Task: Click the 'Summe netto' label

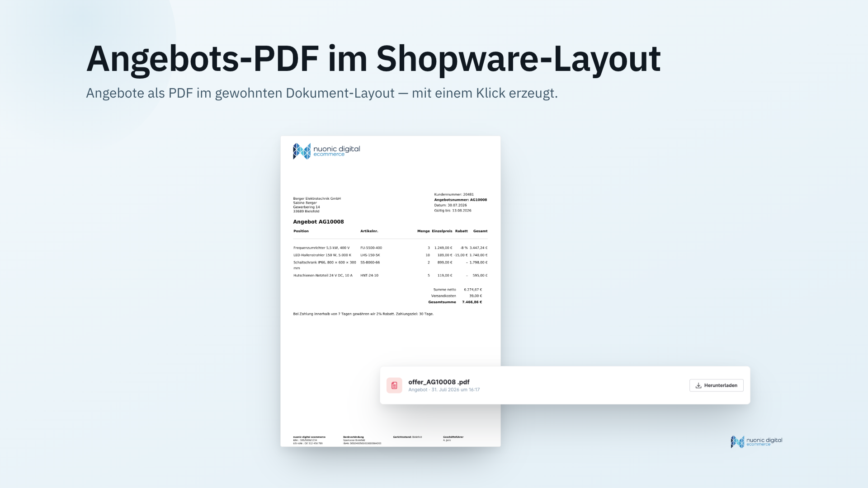Action: [x=445, y=290]
